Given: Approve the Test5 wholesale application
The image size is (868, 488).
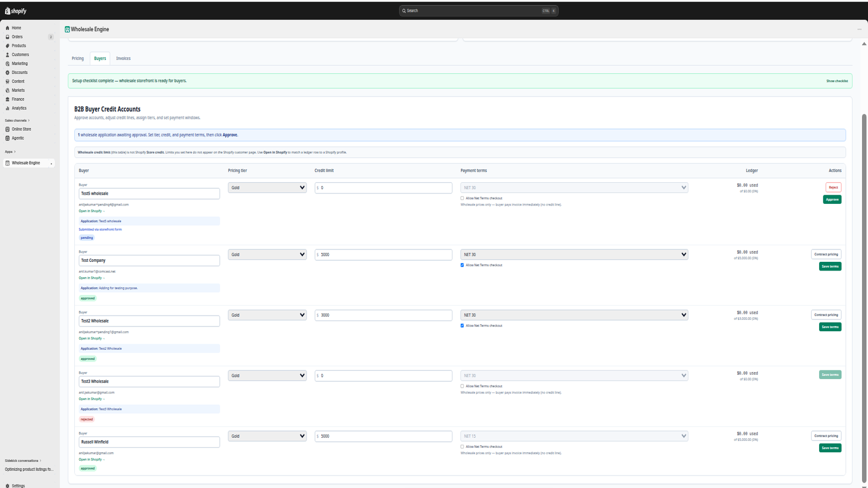Looking at the screenshot, I should click(x=832, y=200).
